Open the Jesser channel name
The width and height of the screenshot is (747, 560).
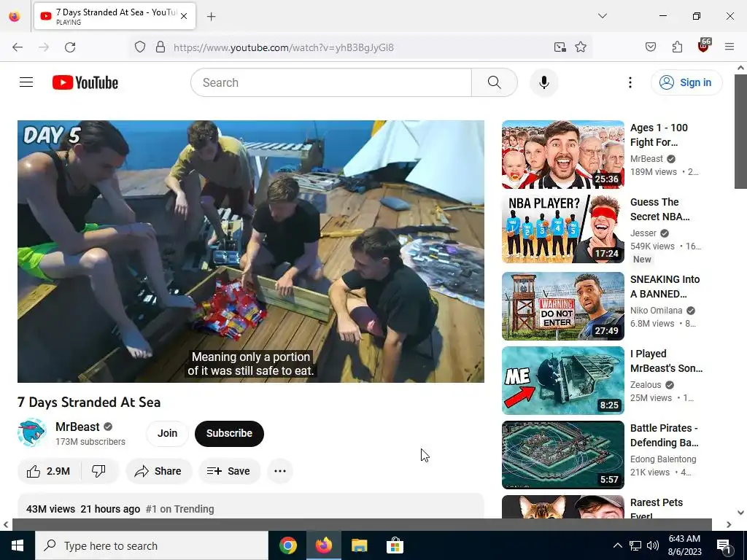pos(643,233)
